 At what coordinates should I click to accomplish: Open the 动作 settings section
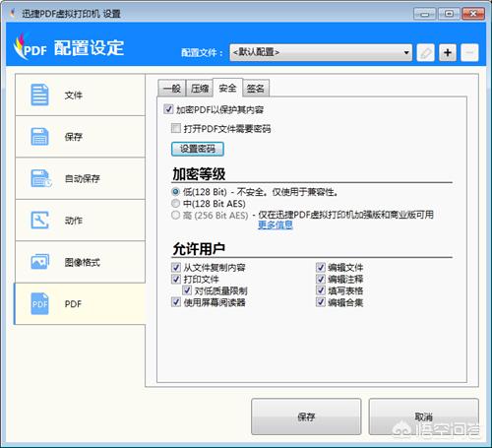(80, 220)
